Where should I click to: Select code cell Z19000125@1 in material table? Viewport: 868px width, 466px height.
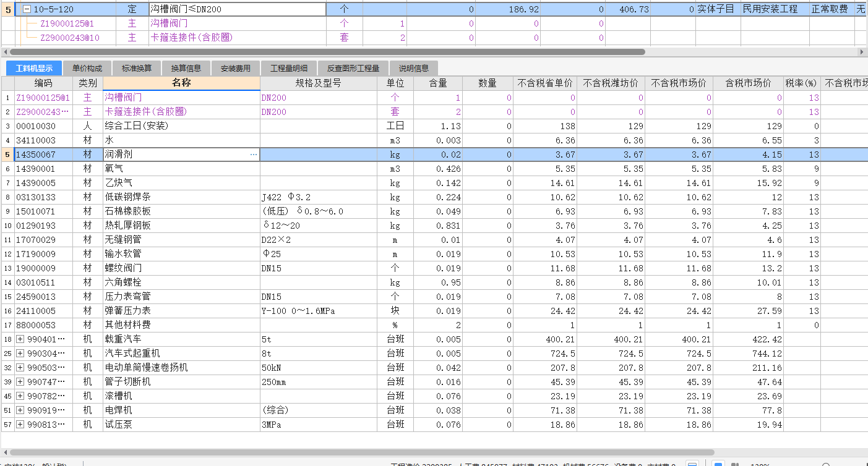coord(43,98)
